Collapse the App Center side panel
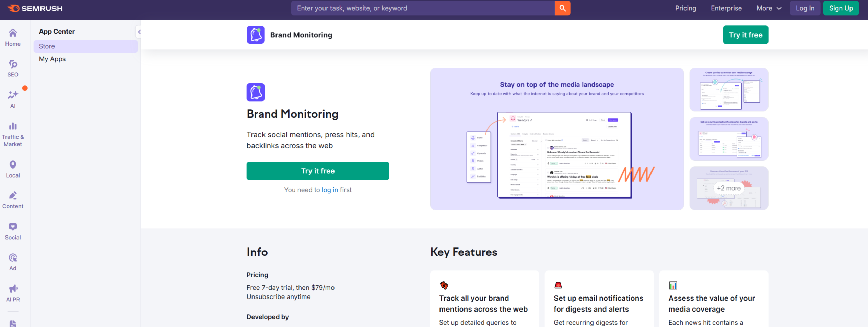868x327 pixels. tap(139, 32)
